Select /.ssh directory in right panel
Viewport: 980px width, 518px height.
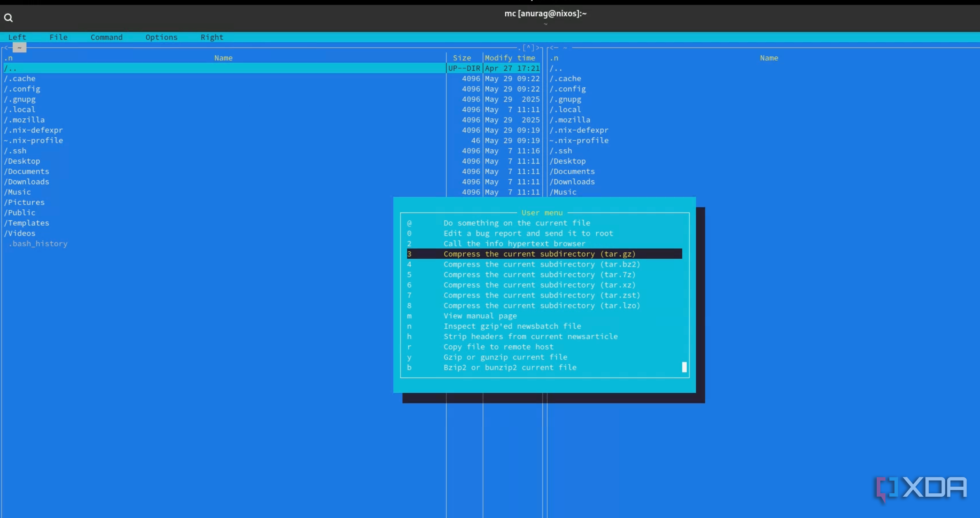560,150
